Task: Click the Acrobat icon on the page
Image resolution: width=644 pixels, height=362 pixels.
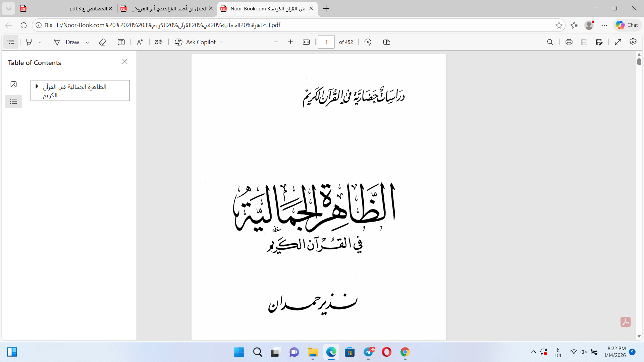Action: click(626, 322)
